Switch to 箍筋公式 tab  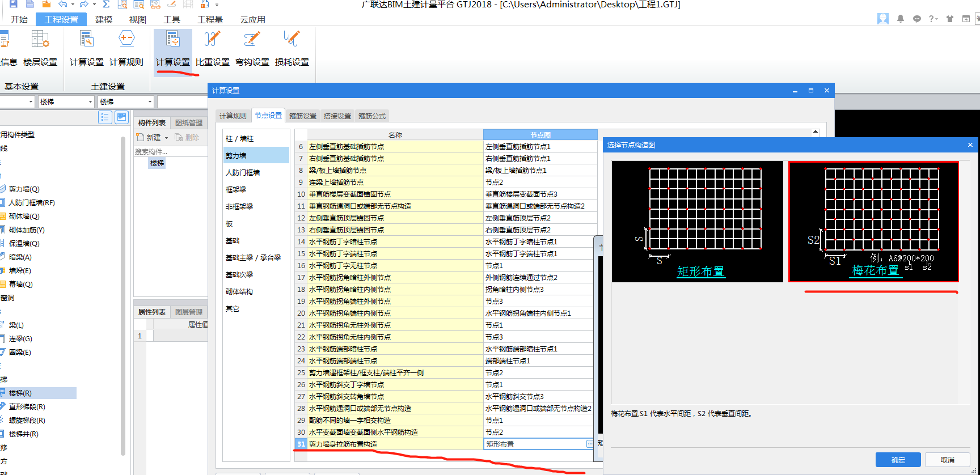372,116
